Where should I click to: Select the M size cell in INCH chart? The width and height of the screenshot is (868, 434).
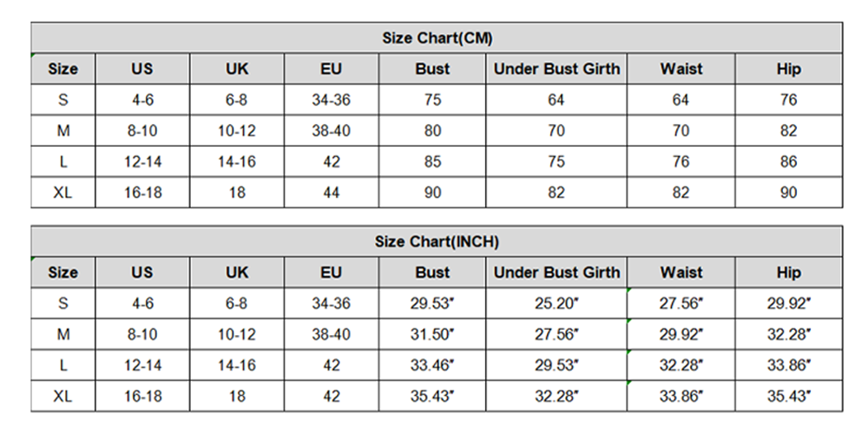62,334
